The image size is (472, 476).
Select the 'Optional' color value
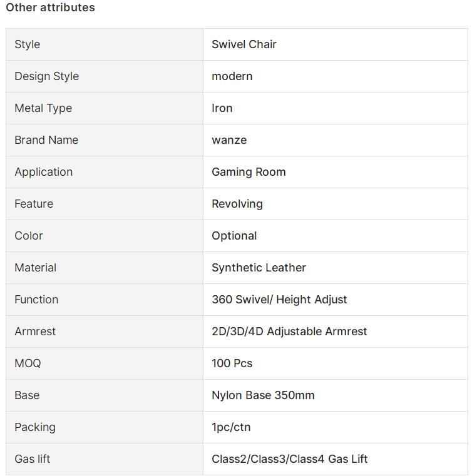234,236
